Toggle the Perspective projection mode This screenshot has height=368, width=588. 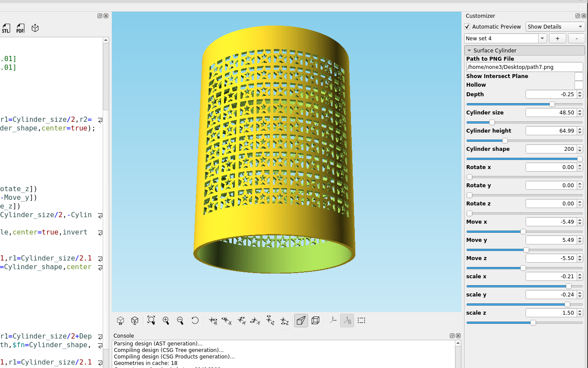coord(301,320)
